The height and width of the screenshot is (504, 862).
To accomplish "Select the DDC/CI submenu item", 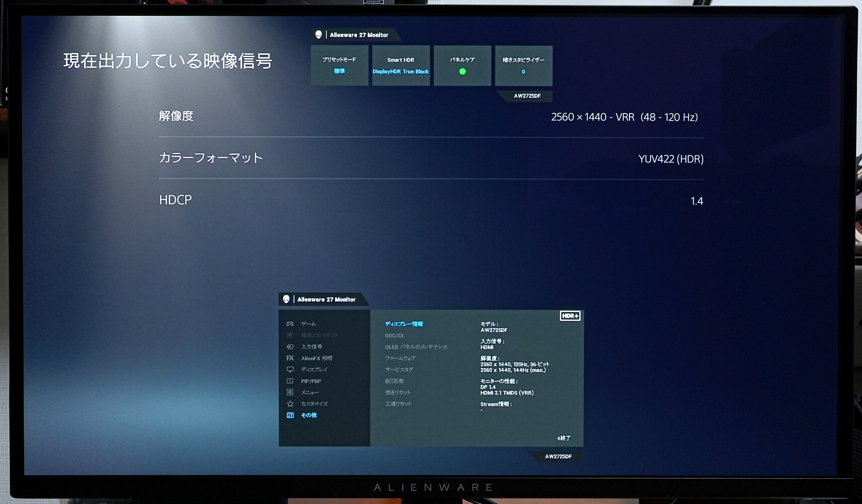I will coord(394,336).
